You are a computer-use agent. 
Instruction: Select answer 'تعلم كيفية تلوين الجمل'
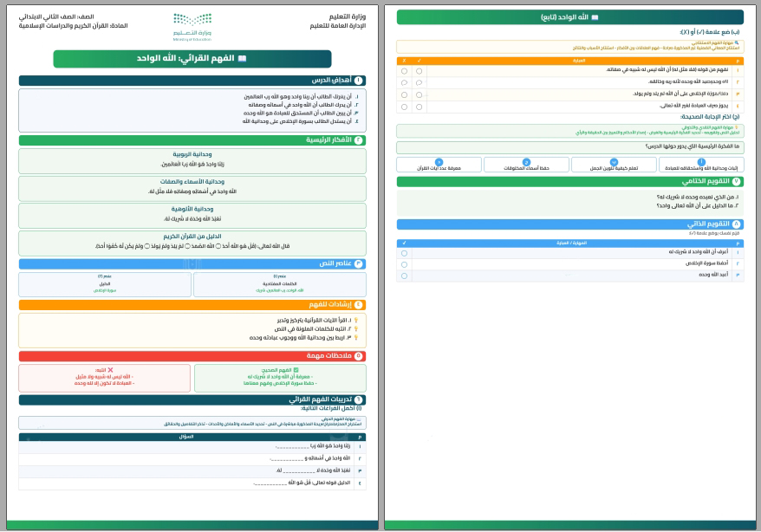(x=614, y=165)
